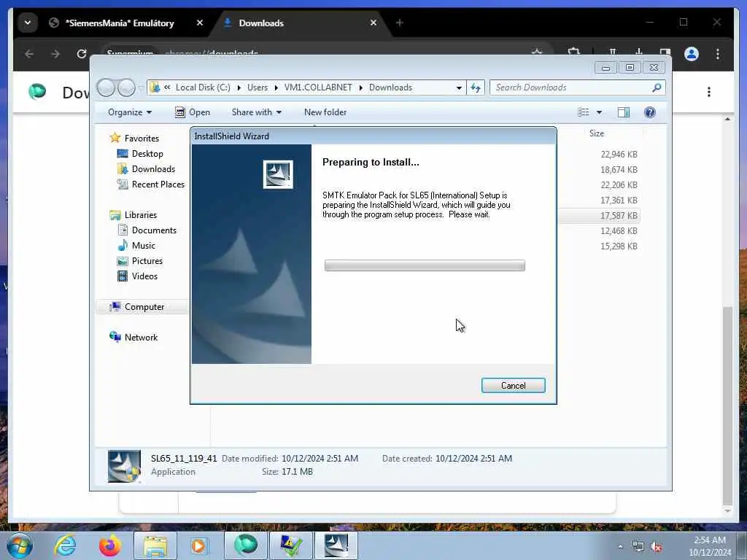Viewport: 747px width, 560px height.
Task: Open the browser tab search dropdown
Action: pos(28,23)
